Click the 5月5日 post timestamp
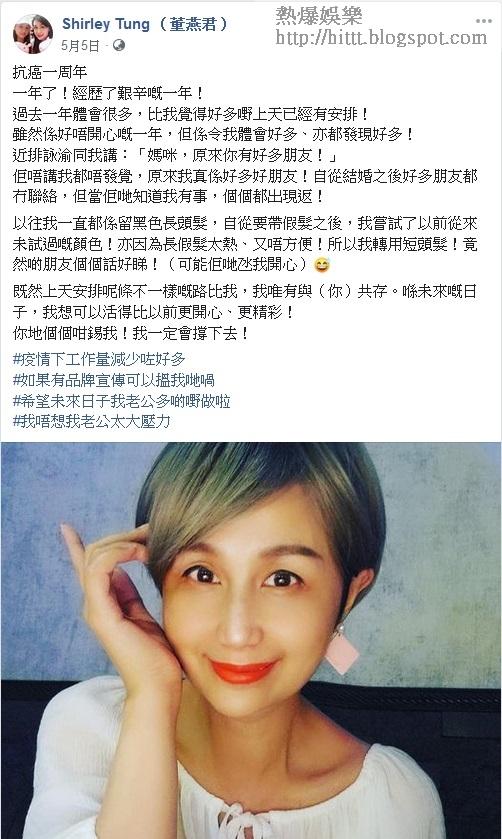Image resolution: width=502 pixels, height=839 pixels. point(80,46)
